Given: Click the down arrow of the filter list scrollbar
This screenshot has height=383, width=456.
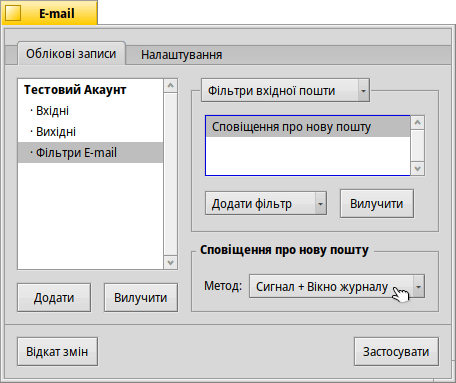Looking at the screenshot, I should coord(418,169).
